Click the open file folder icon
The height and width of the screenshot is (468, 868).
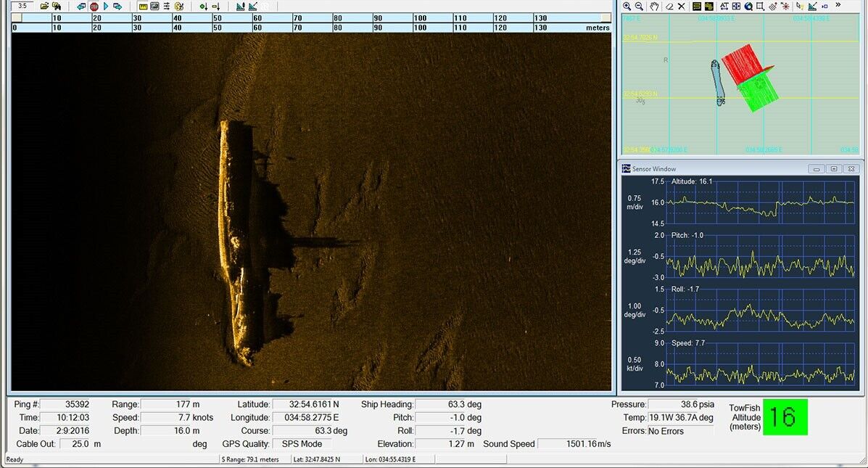pos(44,7)
